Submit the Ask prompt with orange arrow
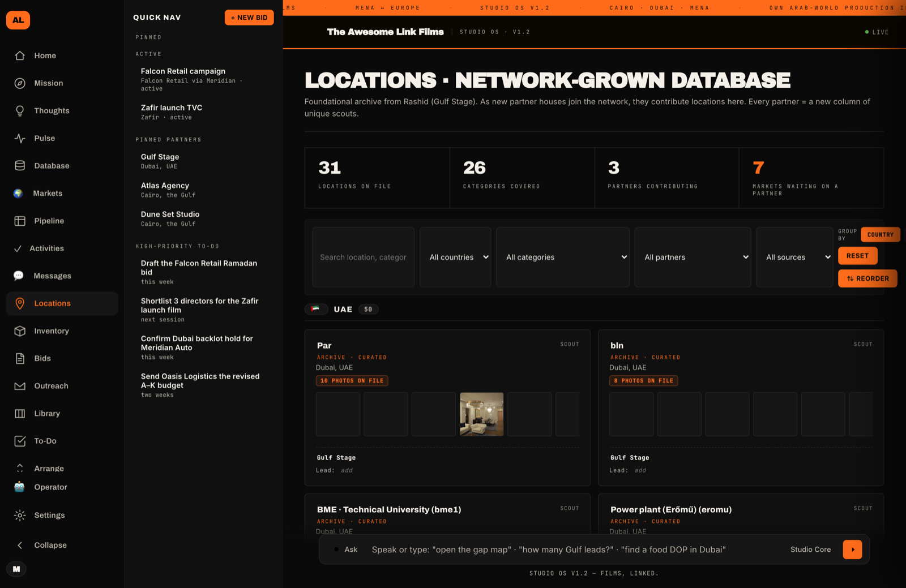 click(x=852, y=550)
